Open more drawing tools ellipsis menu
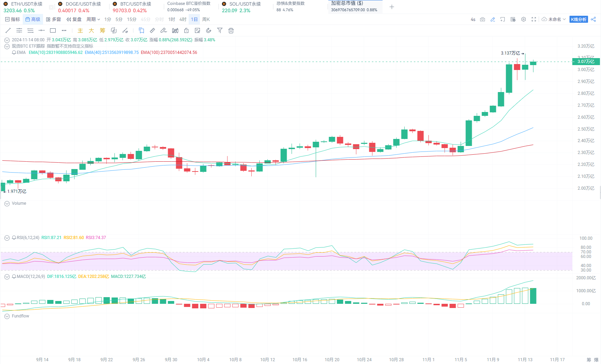The image size is (601, 364). click(64, 30)
